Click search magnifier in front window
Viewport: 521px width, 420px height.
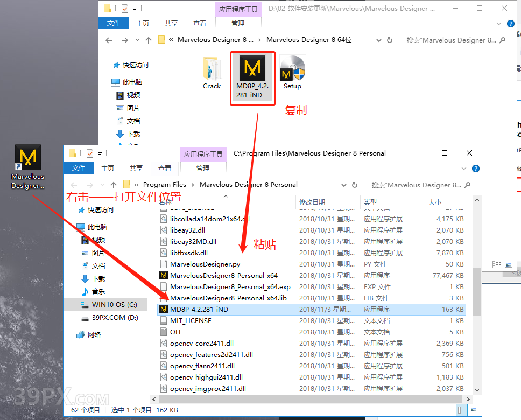(x=468, y=185)
